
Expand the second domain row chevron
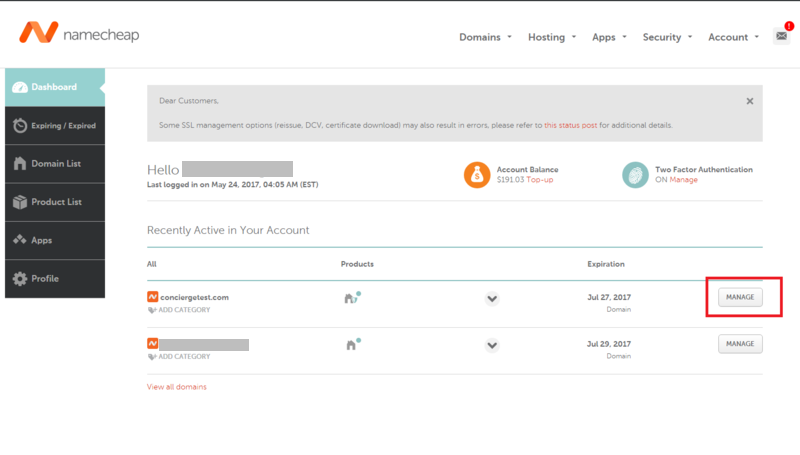492,345
